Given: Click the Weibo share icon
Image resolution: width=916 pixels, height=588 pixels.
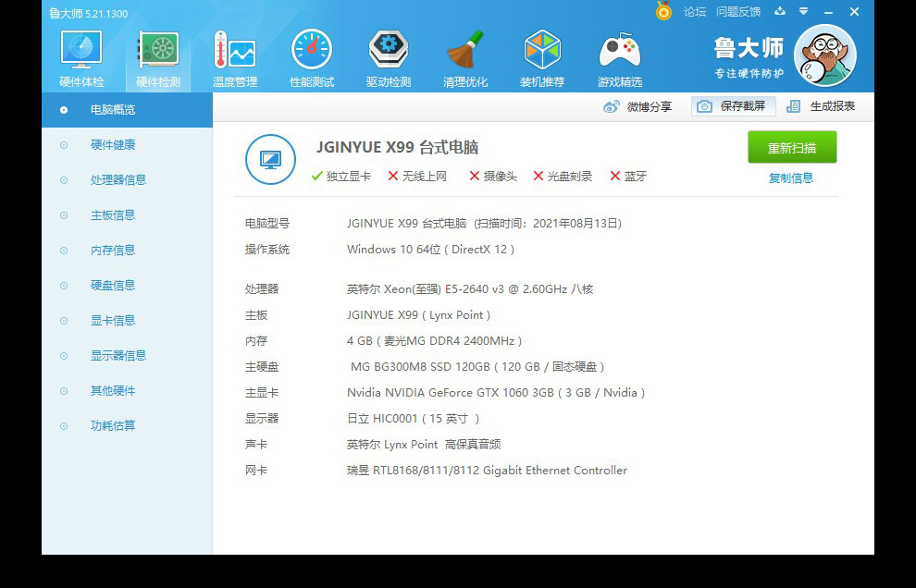Looking at the screenshot, I should tap(611, 107).
